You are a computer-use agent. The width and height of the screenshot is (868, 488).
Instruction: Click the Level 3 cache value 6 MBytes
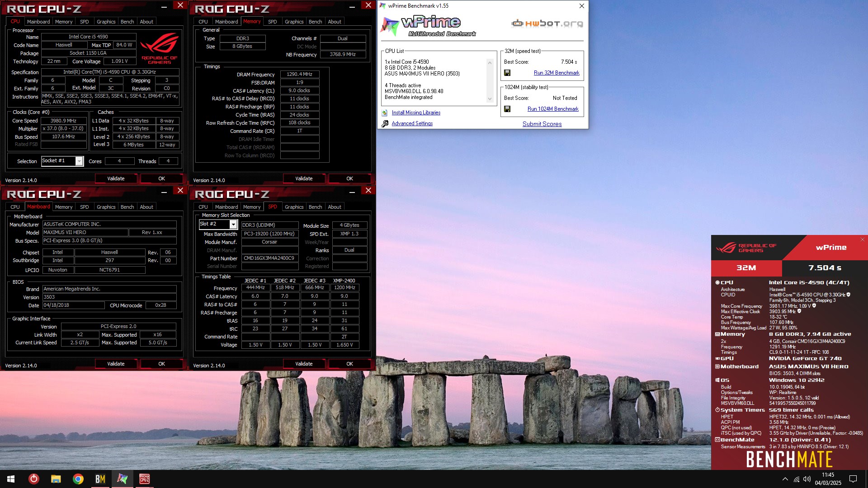tap(134, 145)
